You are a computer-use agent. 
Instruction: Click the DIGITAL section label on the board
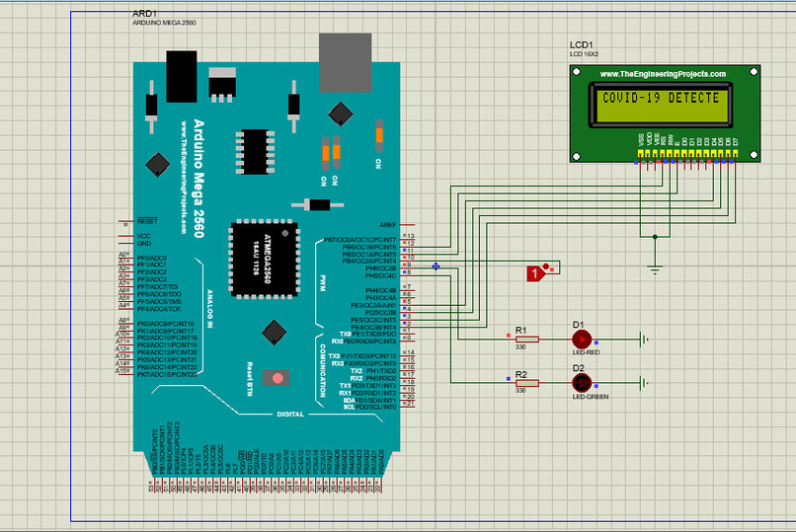point(290,415)
